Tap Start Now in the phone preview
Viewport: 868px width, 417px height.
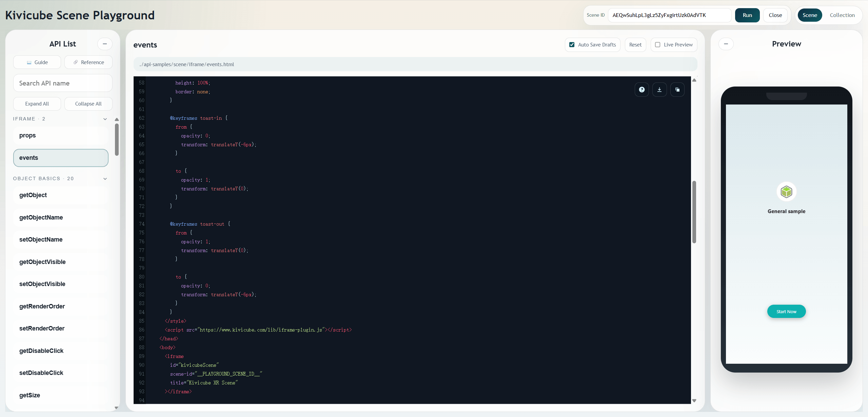point(786,311)
